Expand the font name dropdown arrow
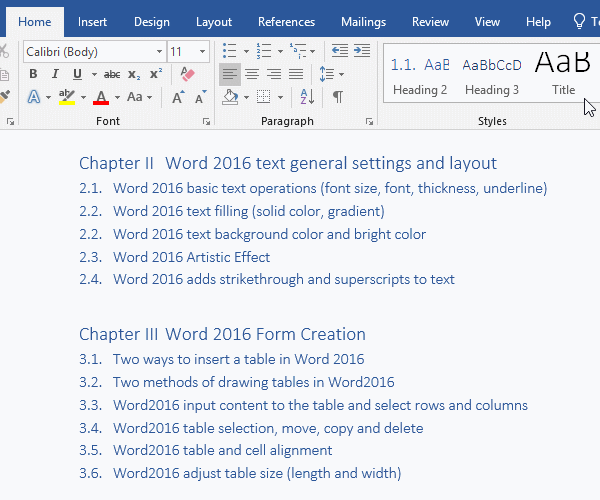 pos(159,52)
